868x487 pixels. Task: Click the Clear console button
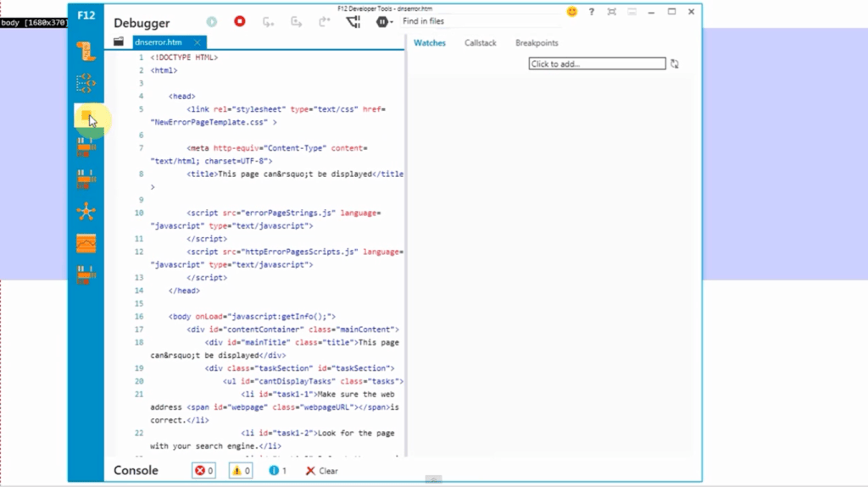point(321,471)
